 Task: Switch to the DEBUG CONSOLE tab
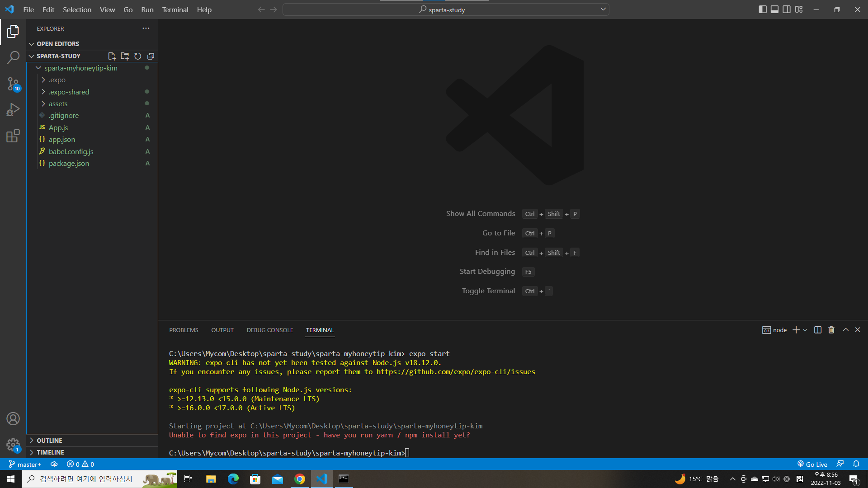click(x=270, y=330)
